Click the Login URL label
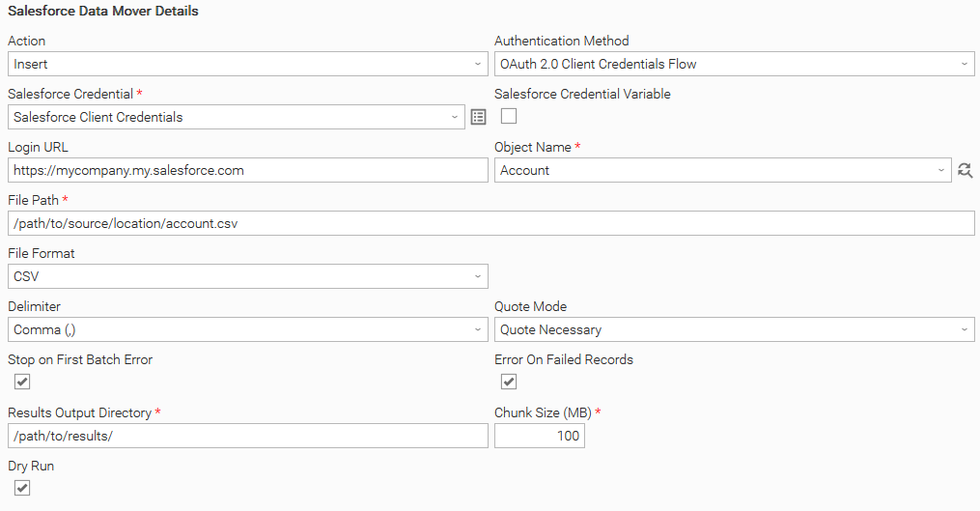Viewport: 980px width, 511px height. (38, 147)
